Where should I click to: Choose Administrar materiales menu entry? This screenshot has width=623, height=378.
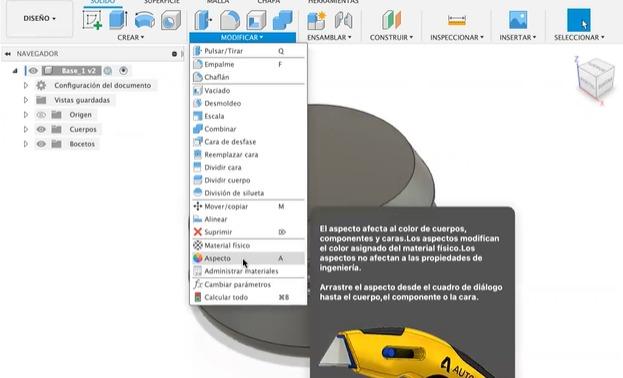pyautogui.click(x=248, y=271)
